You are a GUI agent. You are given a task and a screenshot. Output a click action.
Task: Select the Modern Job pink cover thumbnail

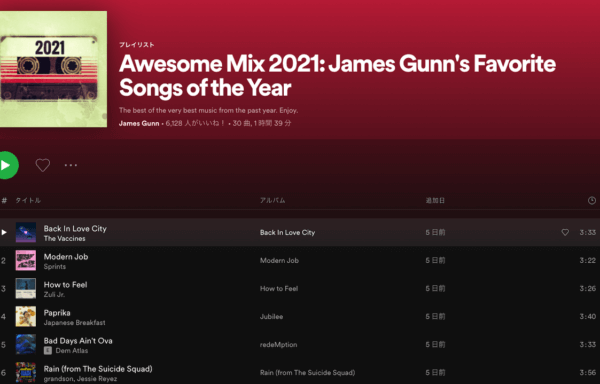pyautogui.click(x=26, y=260)
